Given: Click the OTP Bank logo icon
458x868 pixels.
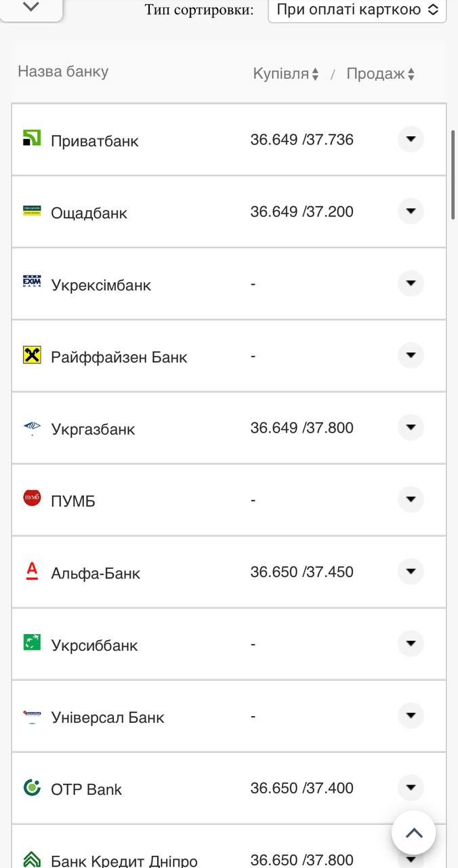Looking at the screenshot, I should pyautogui.click(x=32, y=787).
